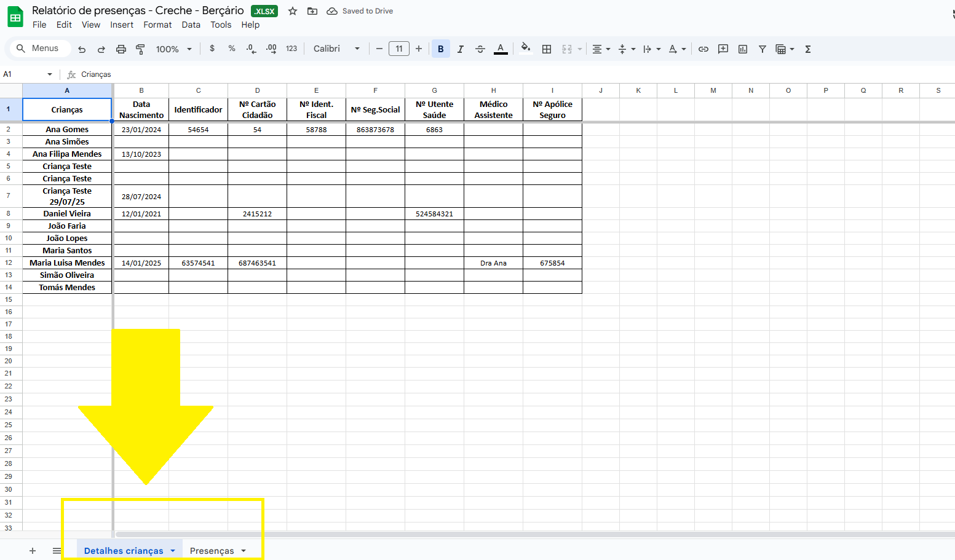Screen dimensions: 955x560
Task: Click the Menus search box
Action: (39, 49)
